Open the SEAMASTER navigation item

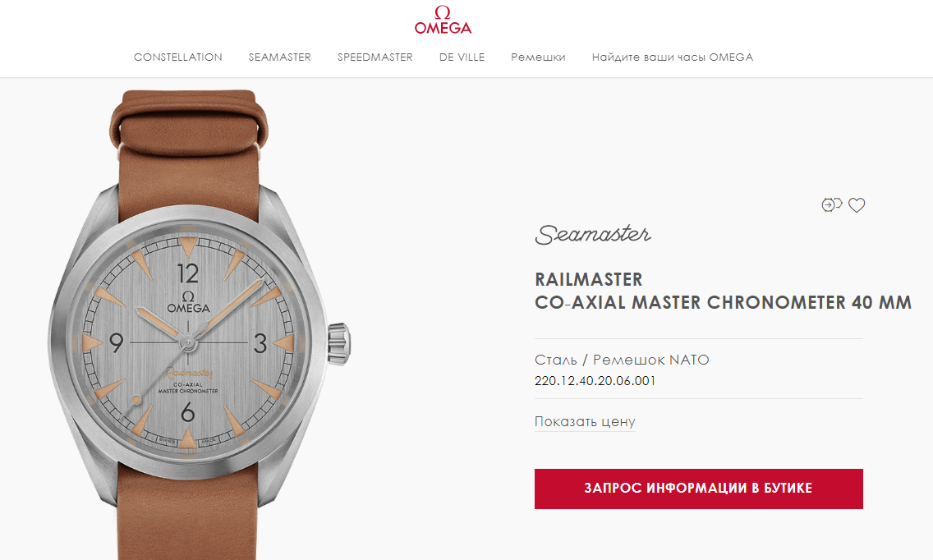coord(280,57)
